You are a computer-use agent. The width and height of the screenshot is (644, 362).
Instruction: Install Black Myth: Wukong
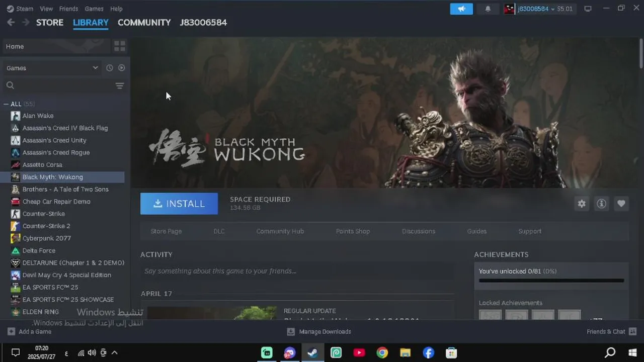click(179, 204)
